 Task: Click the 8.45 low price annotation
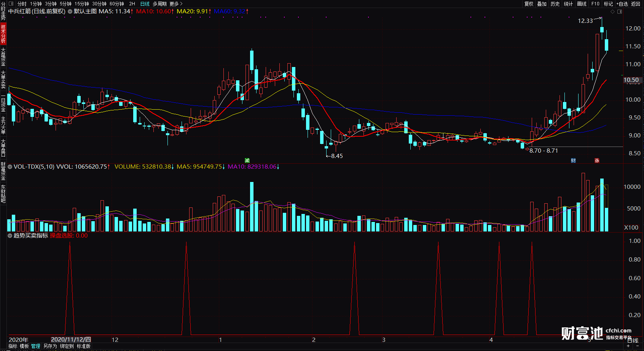[337, 156]
